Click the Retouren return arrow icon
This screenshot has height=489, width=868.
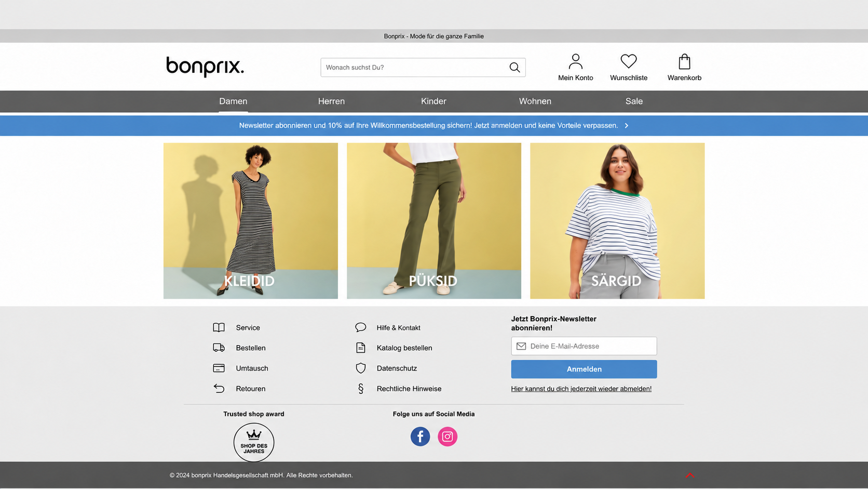coord(219,388)
